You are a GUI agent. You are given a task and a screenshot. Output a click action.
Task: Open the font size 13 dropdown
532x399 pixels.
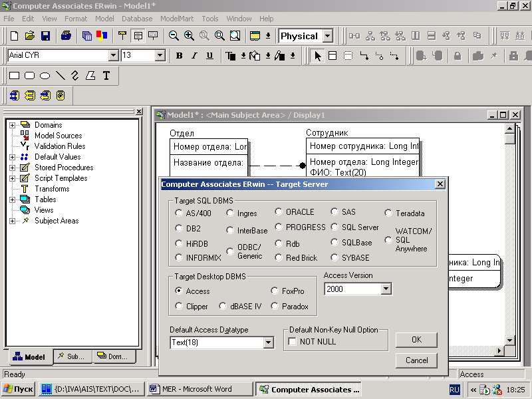point(160,55)
